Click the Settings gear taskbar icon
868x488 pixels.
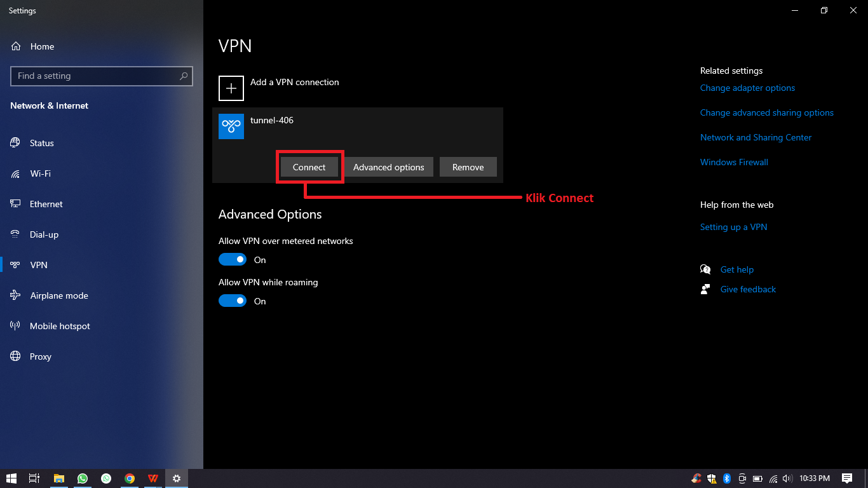point(177,478)
